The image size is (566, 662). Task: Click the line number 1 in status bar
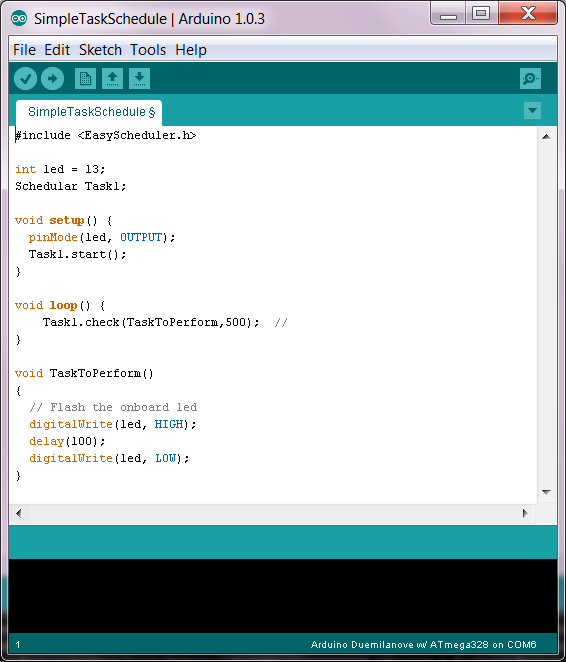tap(18, 645)
